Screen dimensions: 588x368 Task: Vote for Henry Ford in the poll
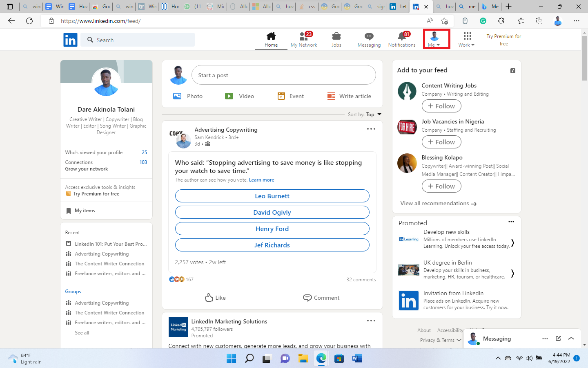pyautogui.click(x=272, y=229)
